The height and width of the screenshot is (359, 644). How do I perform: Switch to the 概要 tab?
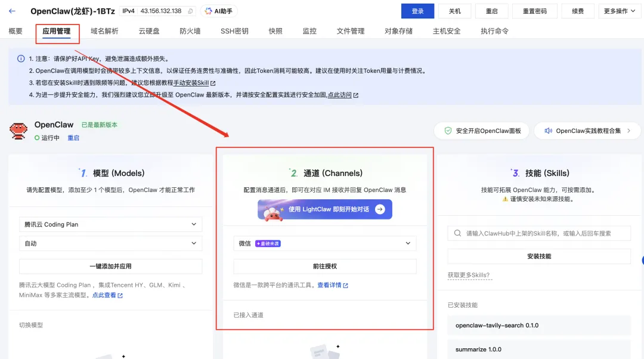click(16, 31)
